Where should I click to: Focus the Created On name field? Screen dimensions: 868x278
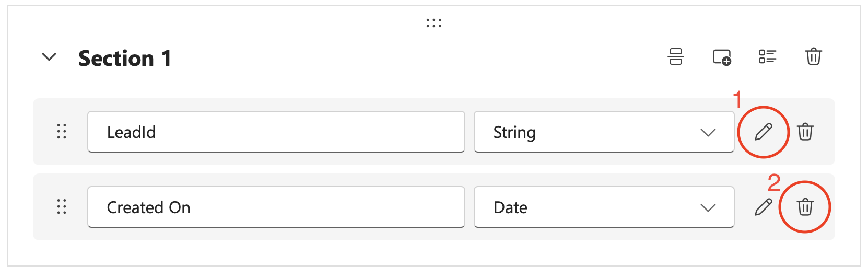pyautogui.click(x=276, y=207)
